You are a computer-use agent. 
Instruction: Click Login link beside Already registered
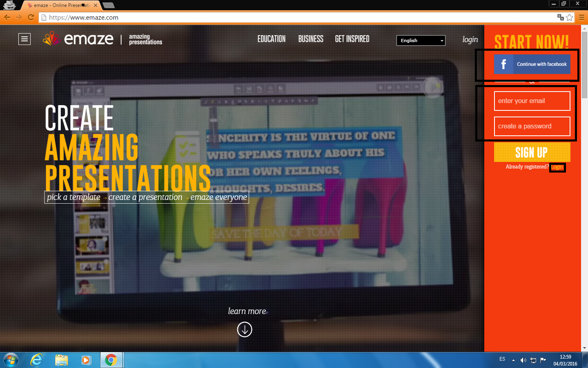(557, 167)
